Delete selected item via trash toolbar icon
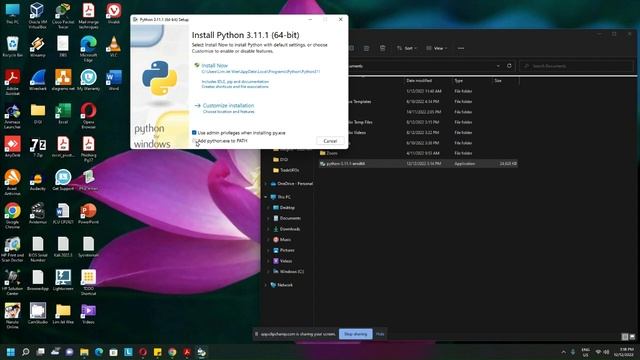 [382, 48]
